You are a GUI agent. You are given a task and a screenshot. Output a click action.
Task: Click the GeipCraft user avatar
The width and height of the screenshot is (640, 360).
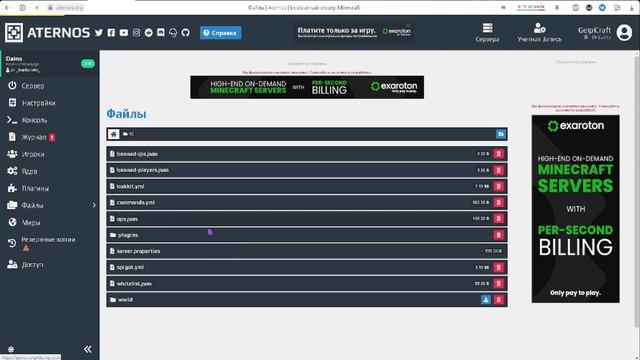pos(624,33)
